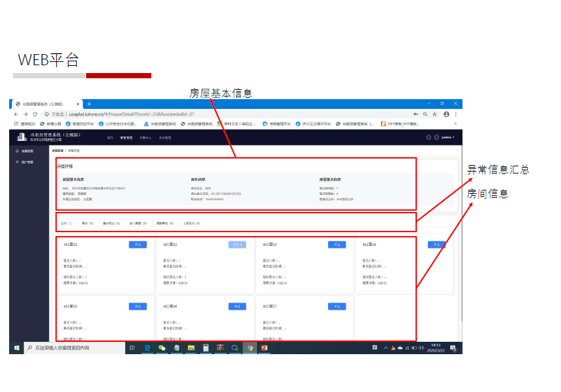Switch to the 首页 navigation menu item
Screen dimensions: 561x392
(110, 138)
